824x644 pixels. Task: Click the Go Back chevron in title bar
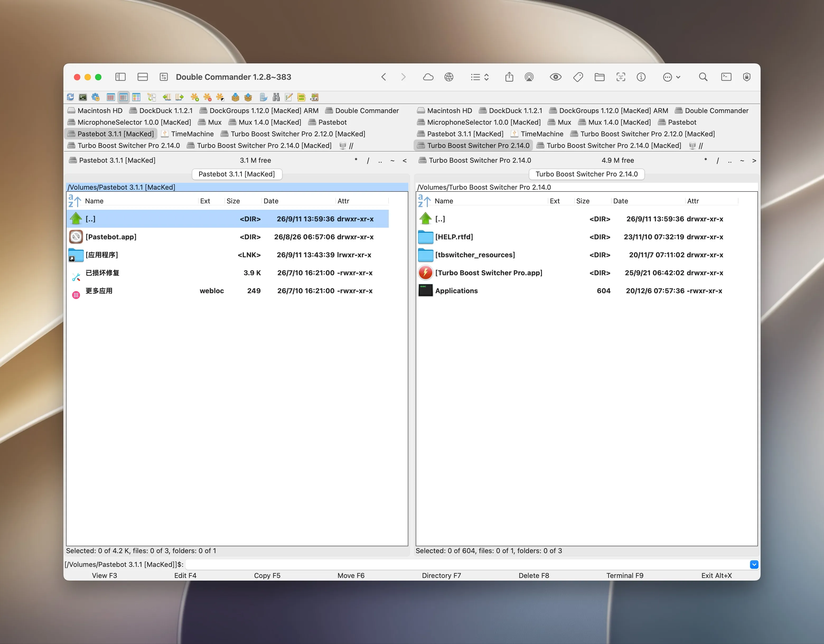383,77
